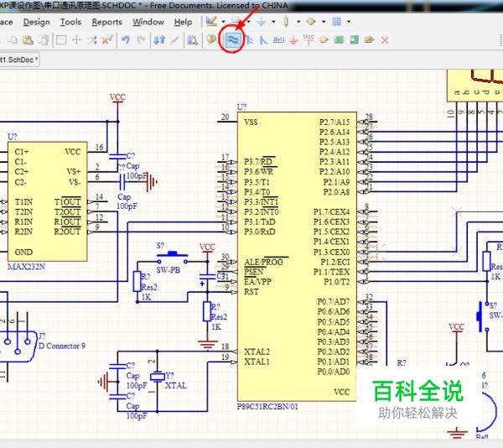Expand the Simulation Sources dropdown arrow
Screen dimensions: 503x448
click(x=324, y=22)
